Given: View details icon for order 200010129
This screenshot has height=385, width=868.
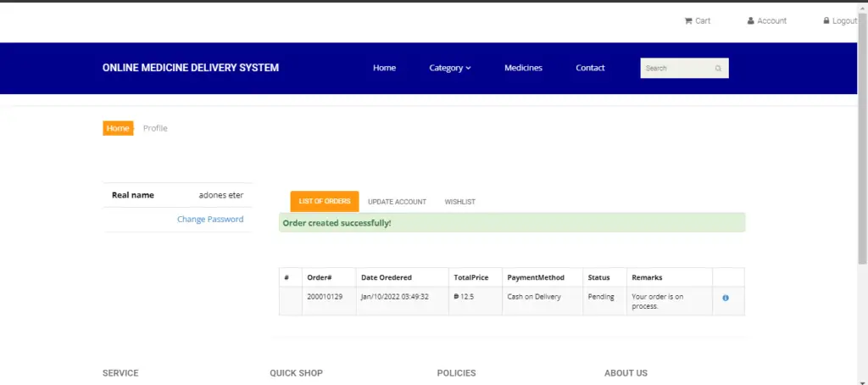Looking at the screenshot, I should coord(726,298).
